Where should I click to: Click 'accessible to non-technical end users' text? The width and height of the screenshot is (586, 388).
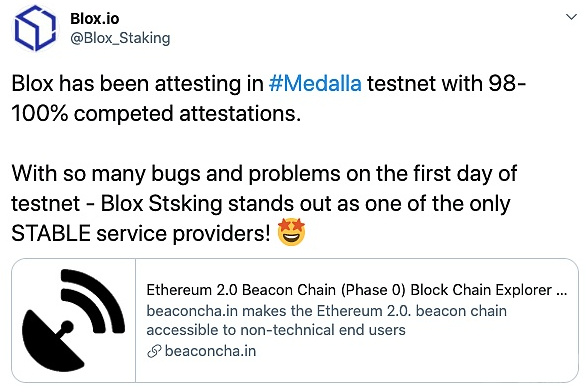276,330
